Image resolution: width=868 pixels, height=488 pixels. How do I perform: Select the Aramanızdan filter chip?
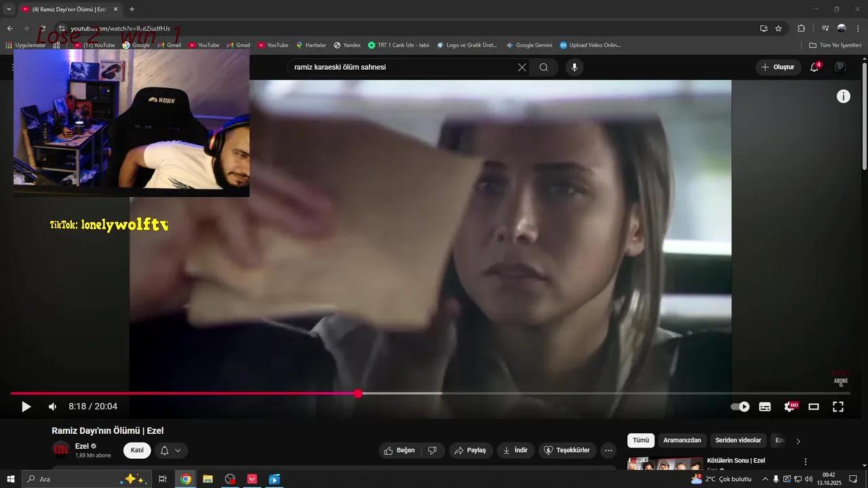(682, 441)
